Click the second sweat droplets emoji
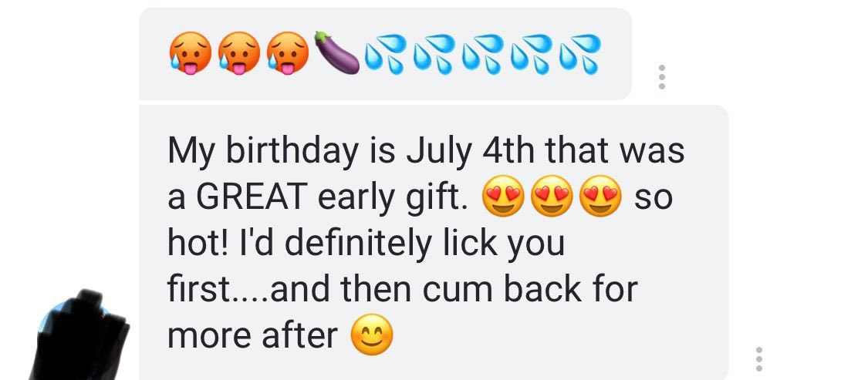This screenshot has height=380, width=868. pyautogui.click(x=434, y=54)
